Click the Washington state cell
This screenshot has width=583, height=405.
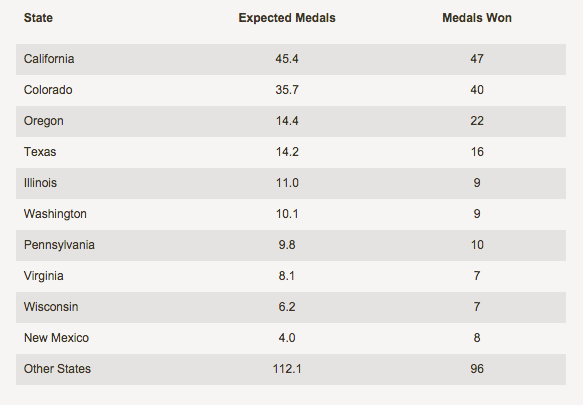[55, 214]
